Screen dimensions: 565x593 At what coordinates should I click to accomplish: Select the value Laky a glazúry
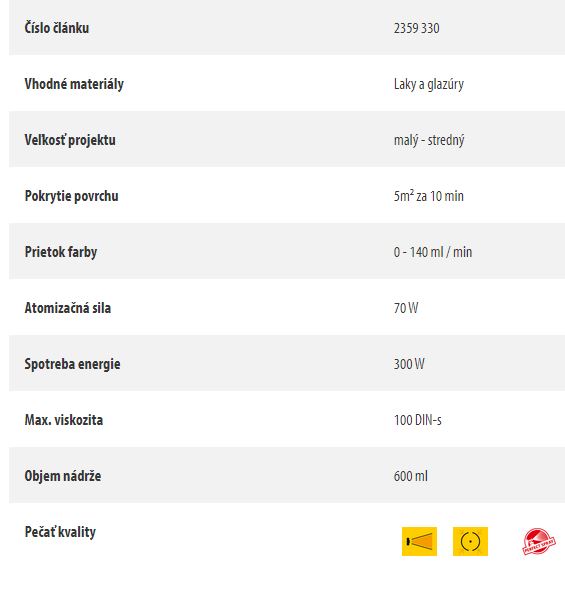tap(429, 84)
